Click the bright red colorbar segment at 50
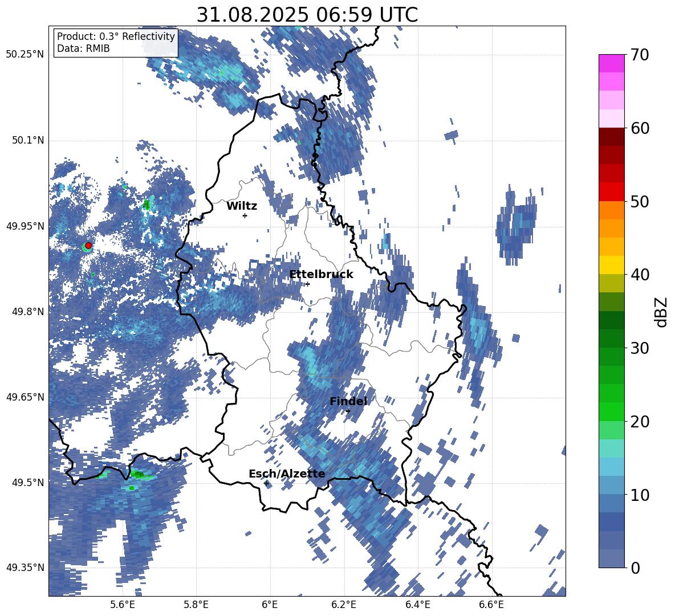675x616 pixels. coord(611,192)
